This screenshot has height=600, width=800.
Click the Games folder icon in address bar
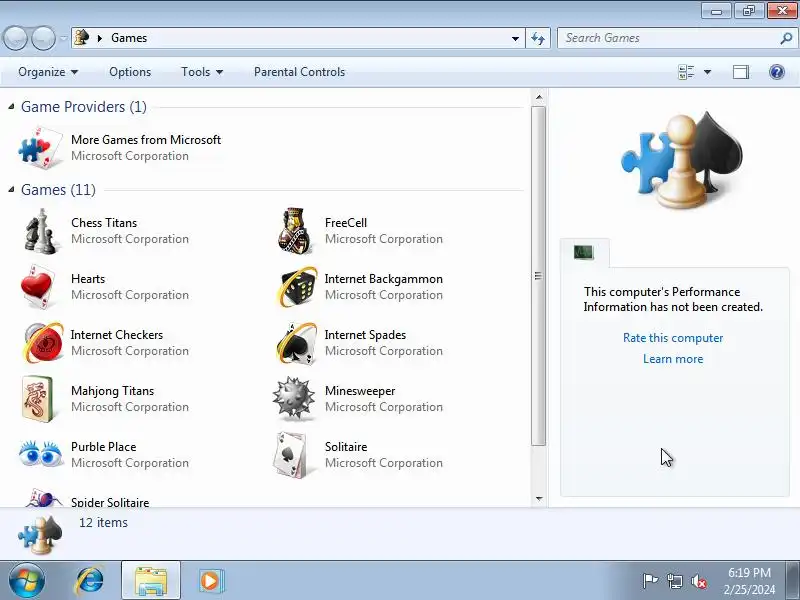[82, 38]
